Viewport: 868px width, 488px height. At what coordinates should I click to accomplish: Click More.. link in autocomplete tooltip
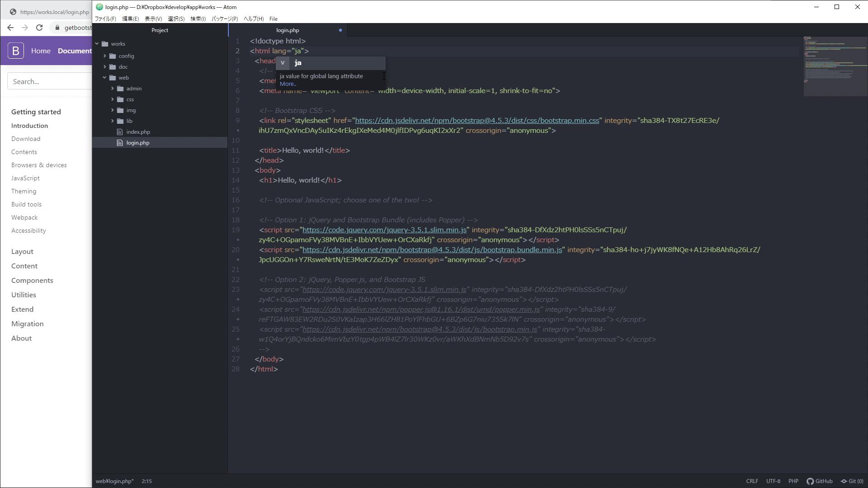[x=288, y=84]
